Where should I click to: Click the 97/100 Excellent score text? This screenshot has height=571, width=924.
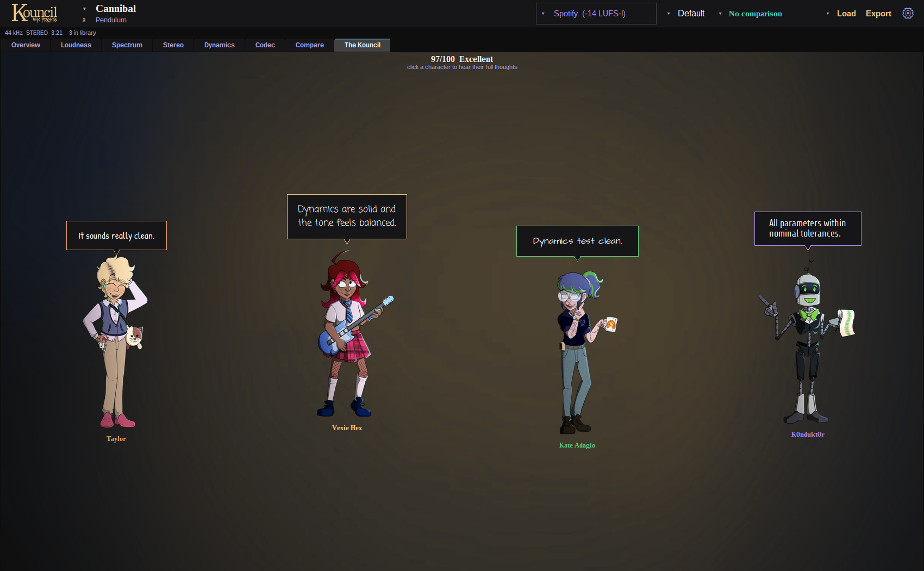tap(462, 59)
